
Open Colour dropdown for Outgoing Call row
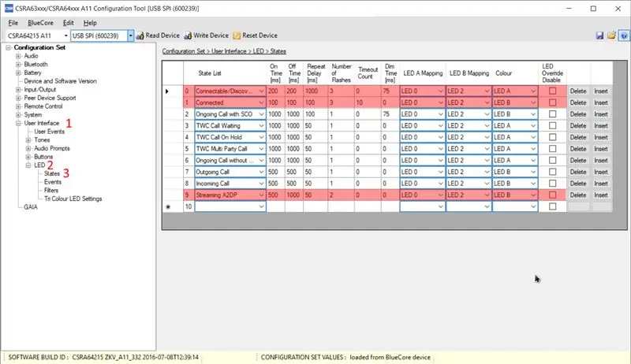point(533,172)
